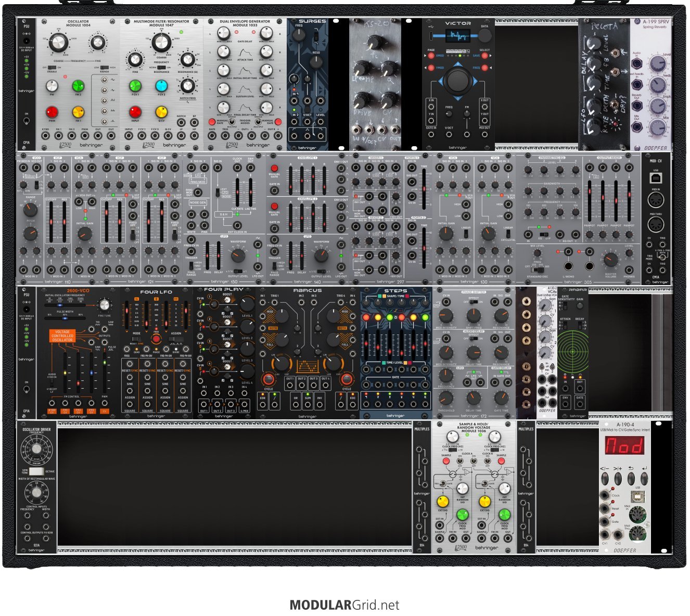Click the USB port on the MIDI-CV module
The width and height of the screenshot is (690, 616).
pyautogui.click(x=655, y=177)
